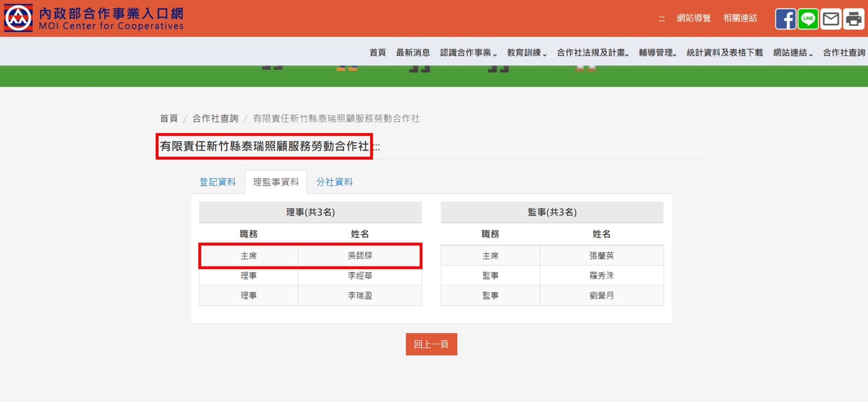
Task: Expand the 輔導管理 dropdown menu
Action: tap(658, 53)
